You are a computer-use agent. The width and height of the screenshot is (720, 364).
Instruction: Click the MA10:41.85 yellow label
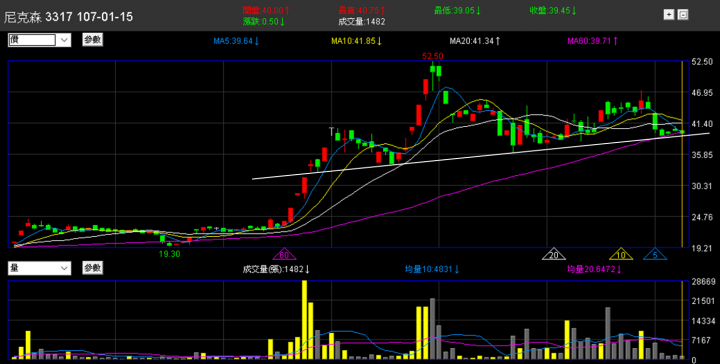(x=356, y=41)
